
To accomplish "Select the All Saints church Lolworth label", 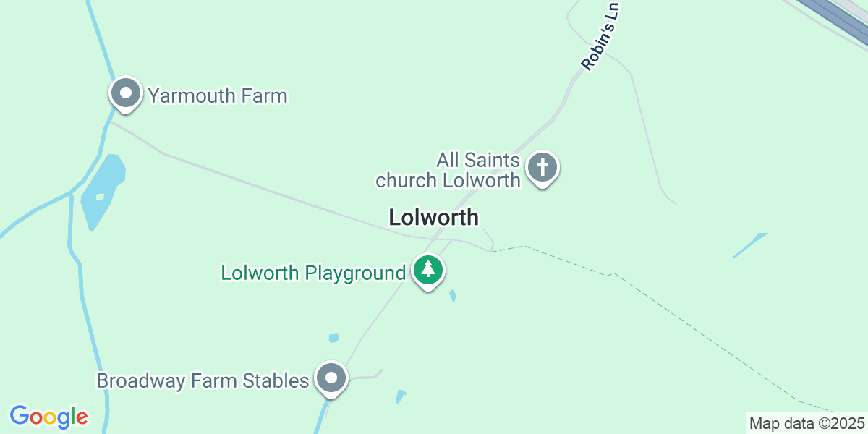I will [x=448, y=170].
